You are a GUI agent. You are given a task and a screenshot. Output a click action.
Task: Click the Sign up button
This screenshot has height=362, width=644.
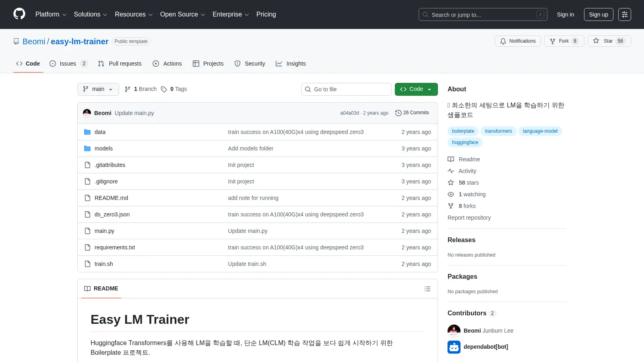coord(599,14)
